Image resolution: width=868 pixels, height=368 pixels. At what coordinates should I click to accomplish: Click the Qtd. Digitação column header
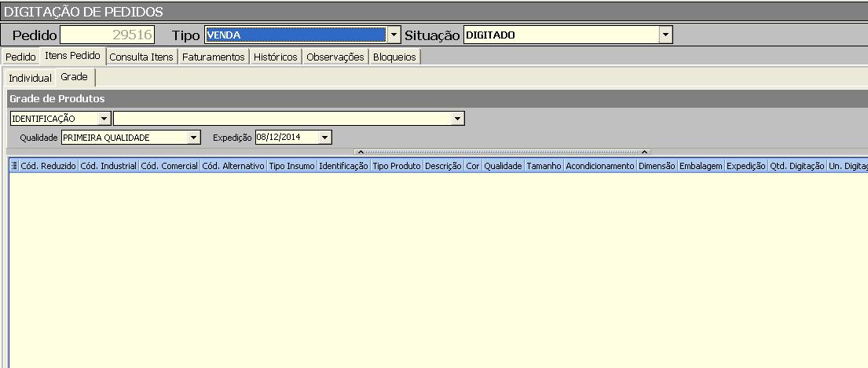[797, 167]
